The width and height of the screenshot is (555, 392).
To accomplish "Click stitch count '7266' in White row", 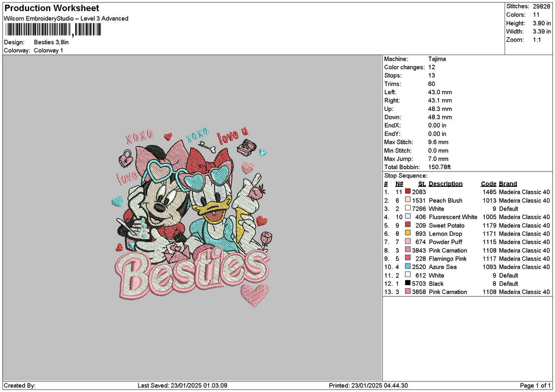I will [x=419, y=208].
